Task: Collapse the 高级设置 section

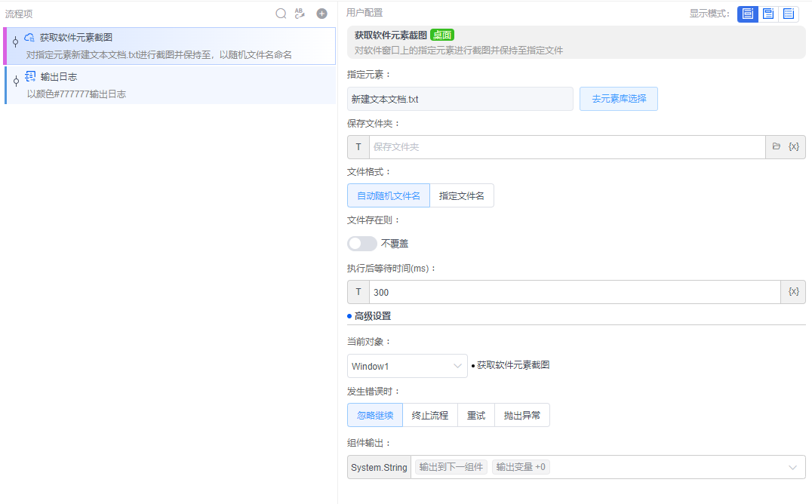Action: coord(368,315)
